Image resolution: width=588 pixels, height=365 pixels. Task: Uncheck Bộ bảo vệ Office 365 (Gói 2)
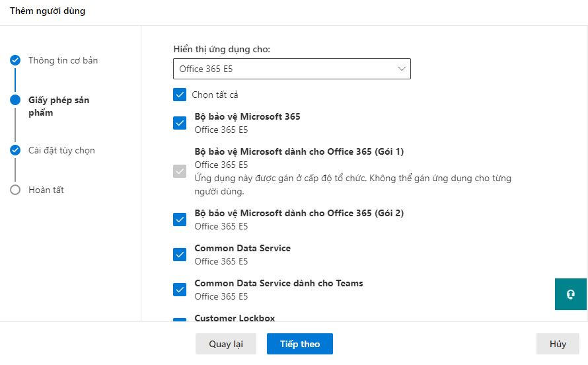[x=180, y=220]
